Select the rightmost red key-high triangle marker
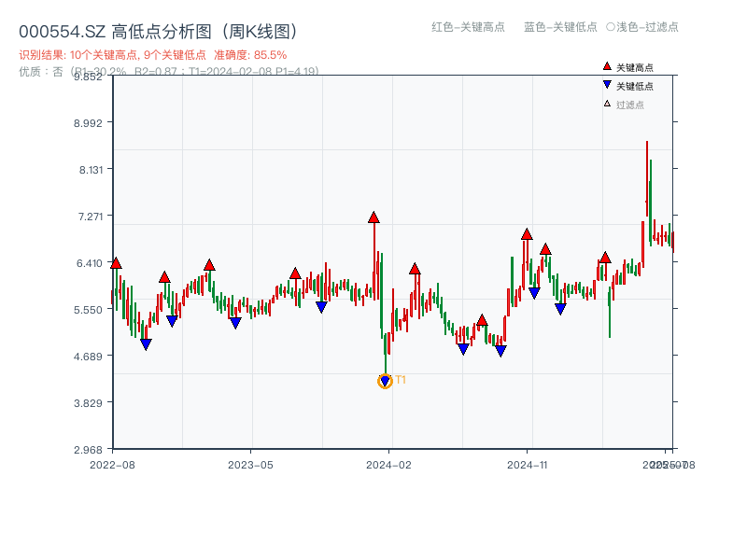This screenshot has height=560, width=747. click(605, 258)
